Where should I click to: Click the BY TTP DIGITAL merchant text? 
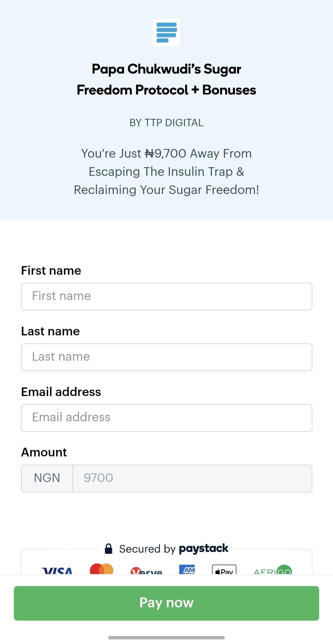pos(166,122)
